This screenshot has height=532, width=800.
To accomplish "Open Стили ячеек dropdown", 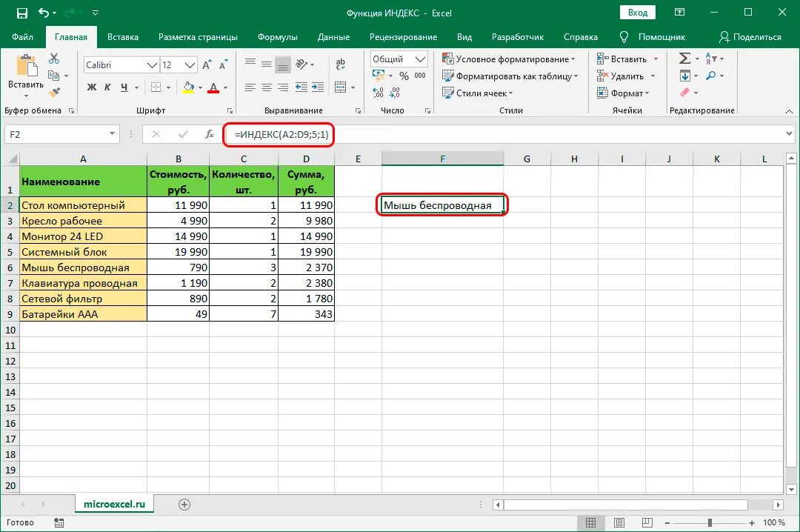I will (477, 93).
